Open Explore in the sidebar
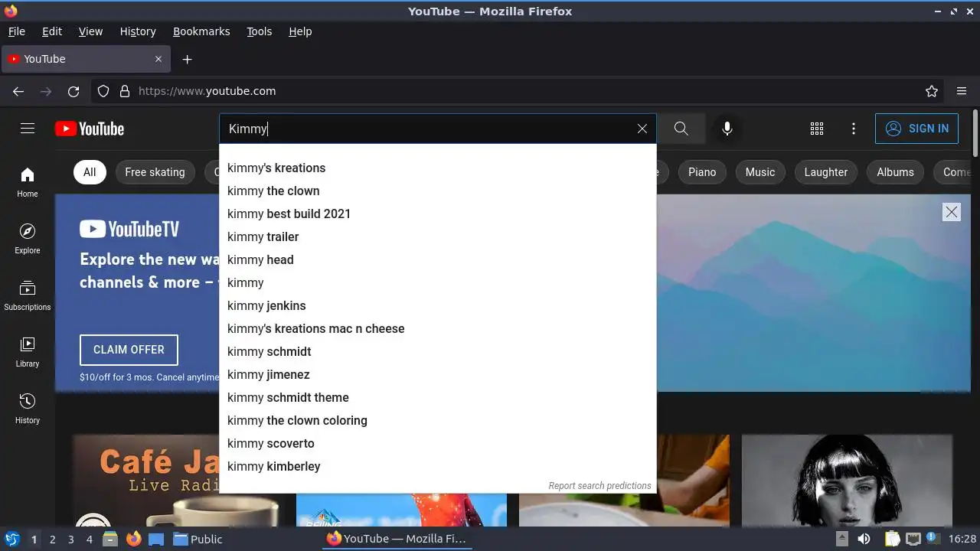Image resolution: width=980 pixels, height=551 pixels. click(x=28, y=239)
